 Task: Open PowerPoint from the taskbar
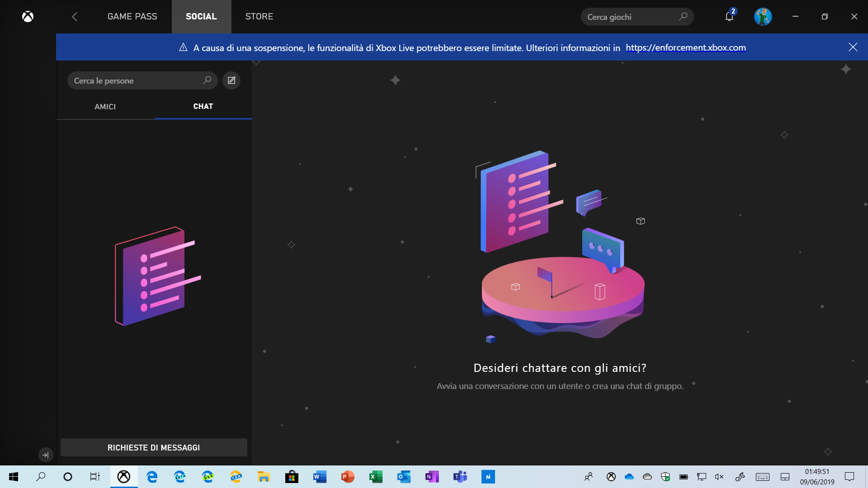click(x=348, y=477)
